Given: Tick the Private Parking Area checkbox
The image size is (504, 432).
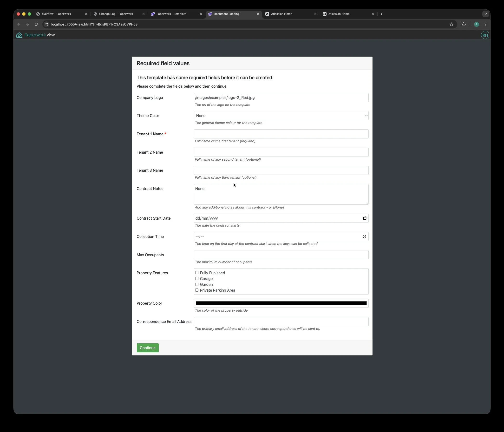Looking at the screenshot, I should pos(197,290).
